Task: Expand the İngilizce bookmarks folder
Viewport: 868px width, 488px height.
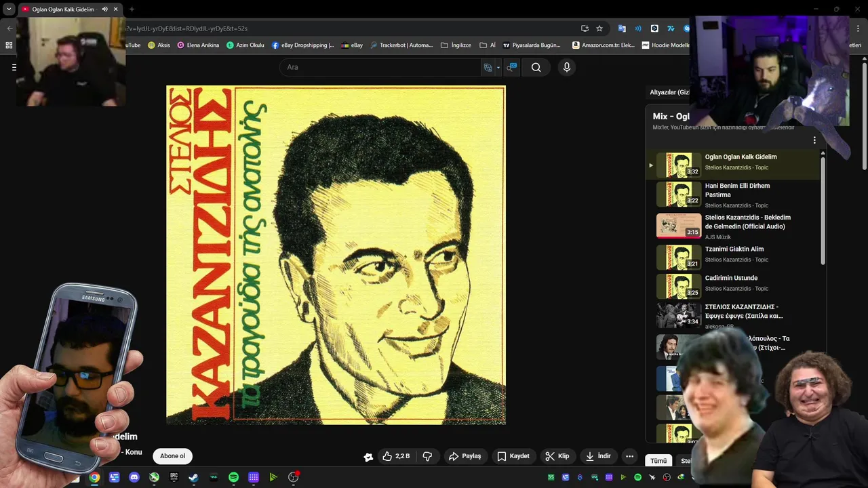Action: 456,45
